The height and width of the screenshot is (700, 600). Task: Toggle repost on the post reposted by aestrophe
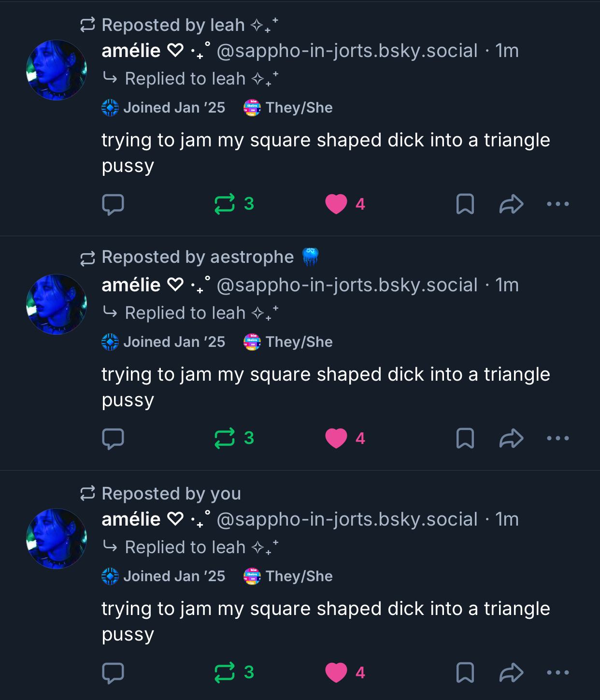(x=225, y=439)
